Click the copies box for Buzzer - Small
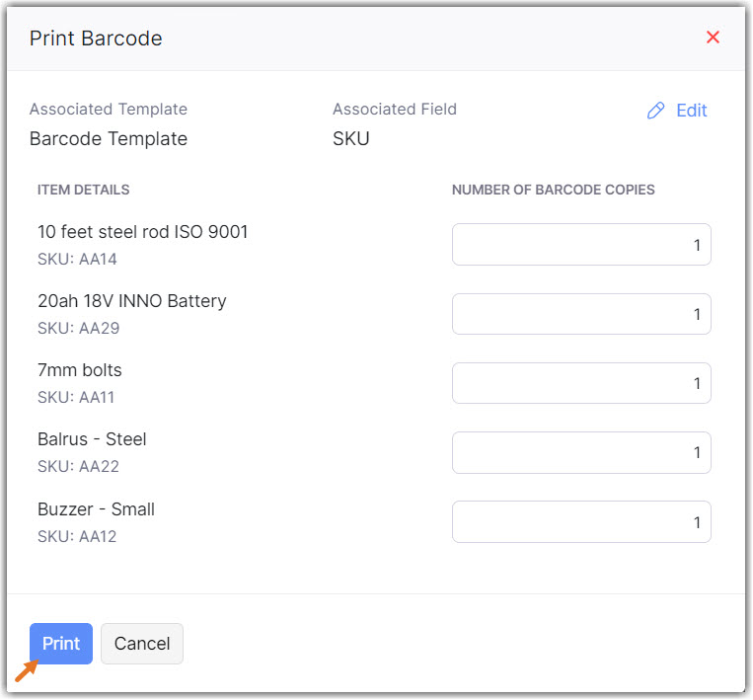The height and width of the screenshot is (700, 753). pos(581,521)
